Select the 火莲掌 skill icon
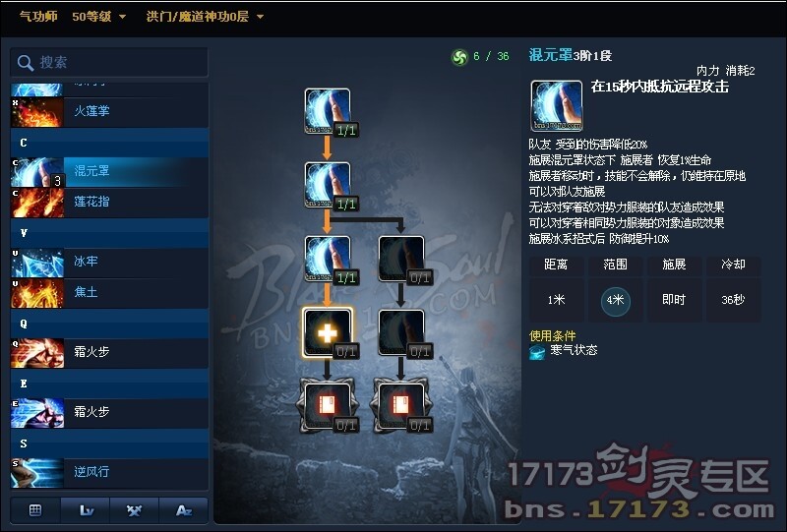This screenshot has width=787, height=532. pos(37,111)
